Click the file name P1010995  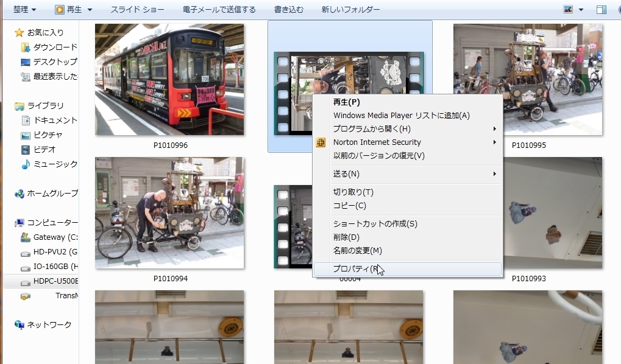[x=529, y=145]
